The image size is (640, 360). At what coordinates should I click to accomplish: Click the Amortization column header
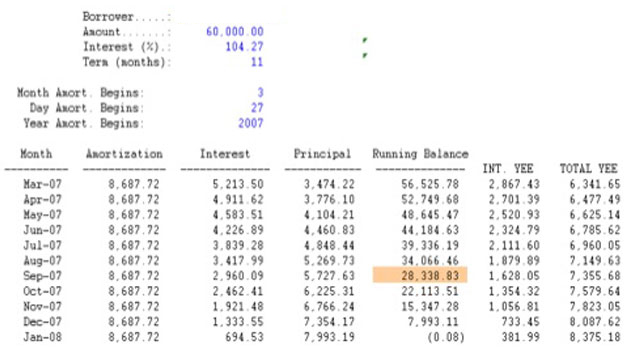tap(124, 154)
